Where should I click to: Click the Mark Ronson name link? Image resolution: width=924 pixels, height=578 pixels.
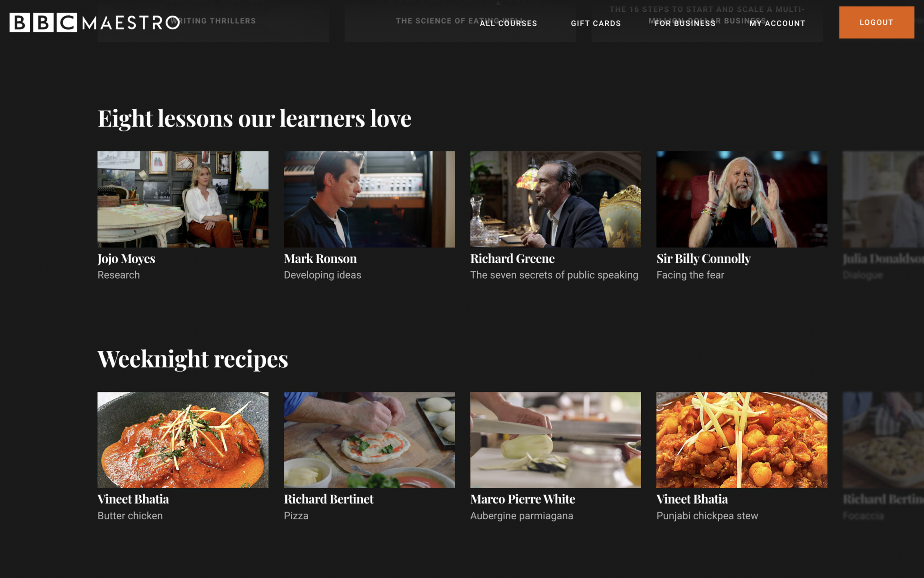(320, 259)
